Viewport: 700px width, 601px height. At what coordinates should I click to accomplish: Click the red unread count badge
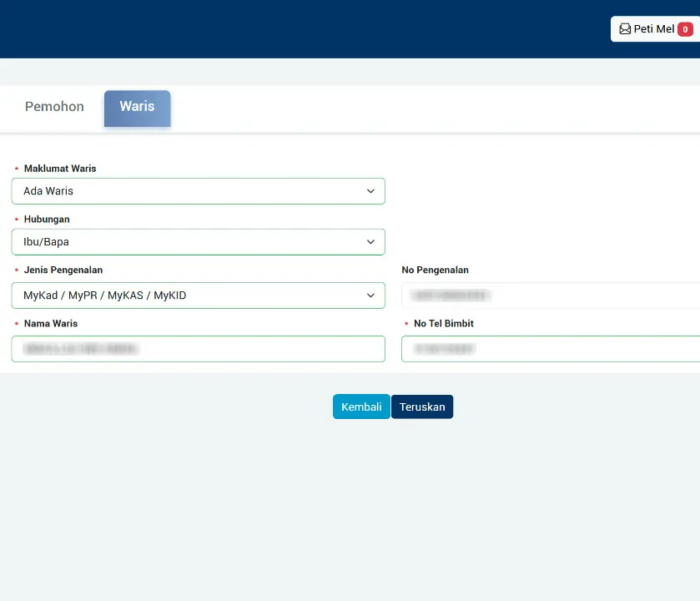coord(685,29)
